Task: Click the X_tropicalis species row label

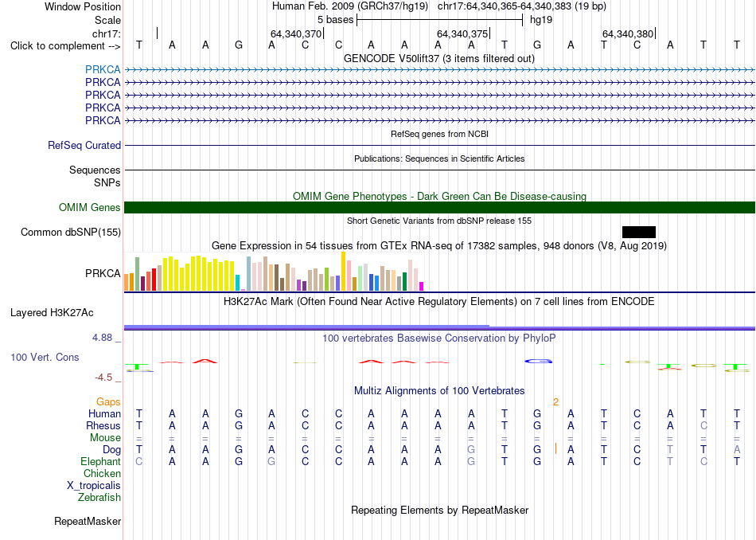Action: [x=94, y=486]
